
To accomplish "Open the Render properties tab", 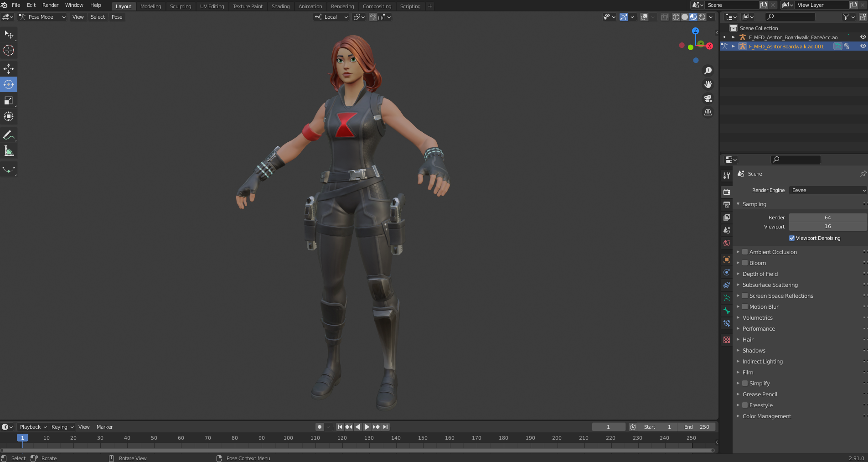I will click(x=727, y=192).
